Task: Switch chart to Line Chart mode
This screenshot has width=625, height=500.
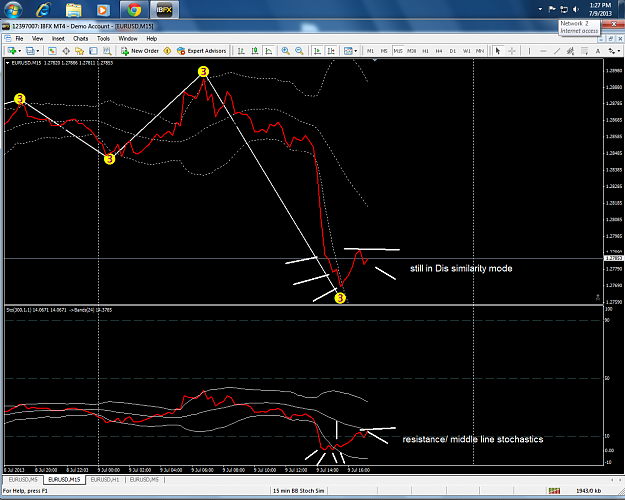Action: 269,51
